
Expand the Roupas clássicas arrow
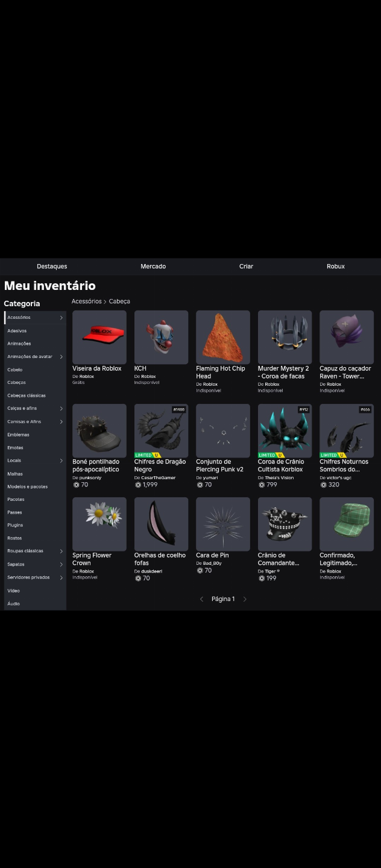click(61, 551)
